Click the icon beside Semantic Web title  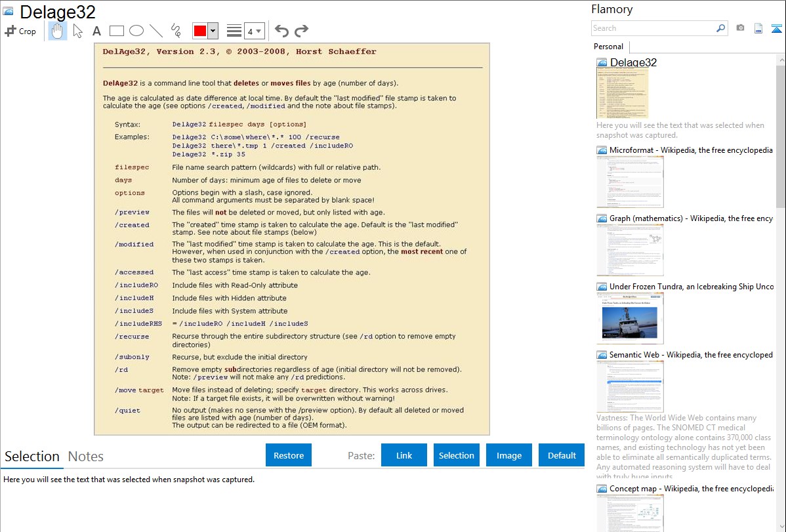(602, 355)
